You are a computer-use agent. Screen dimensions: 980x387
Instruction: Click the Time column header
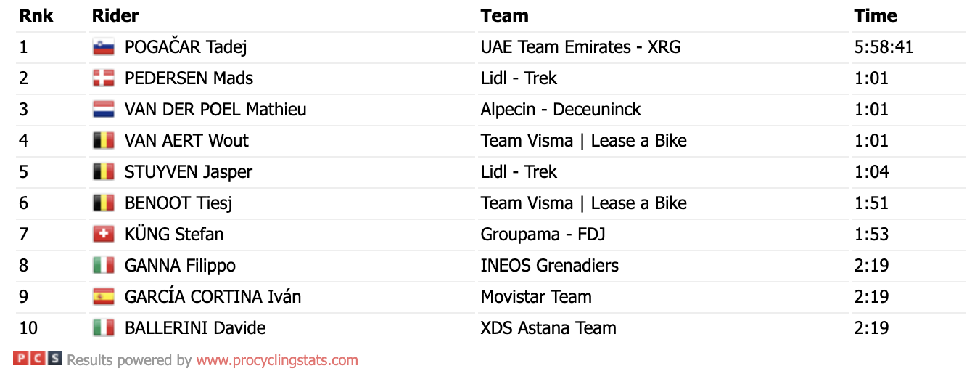(876, 15)
